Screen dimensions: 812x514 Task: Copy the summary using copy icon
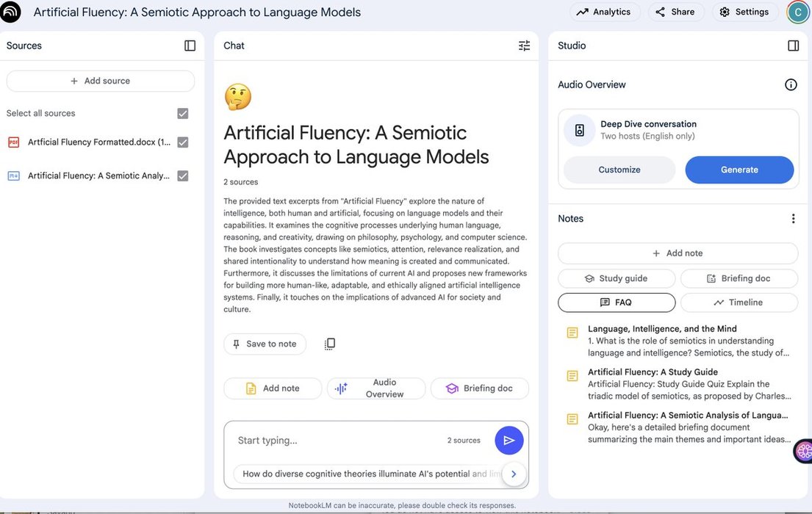[x=330, y=344]
